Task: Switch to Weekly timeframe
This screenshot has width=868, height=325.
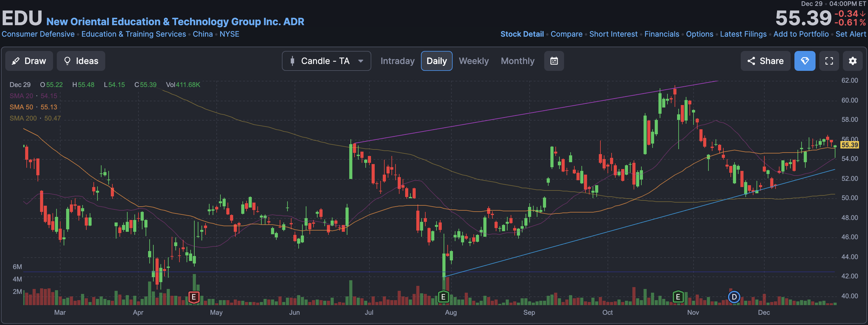Action: coord(473,61)
